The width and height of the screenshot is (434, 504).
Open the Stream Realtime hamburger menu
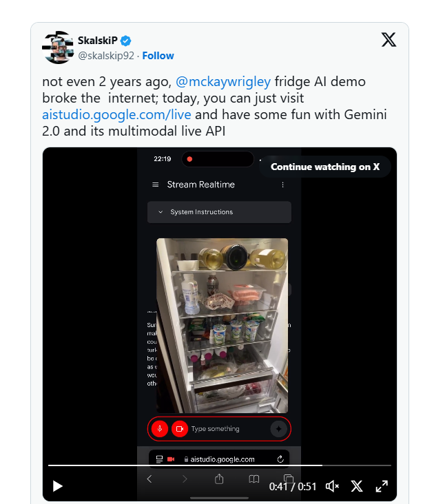coord(155,185)
